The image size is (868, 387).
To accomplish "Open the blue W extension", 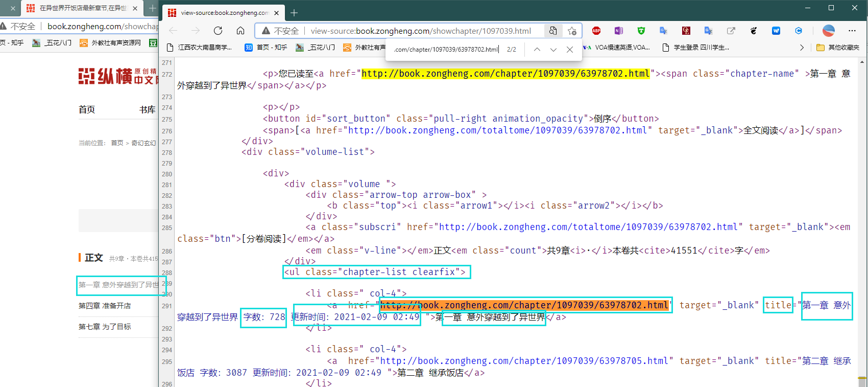I will [776, 31].
